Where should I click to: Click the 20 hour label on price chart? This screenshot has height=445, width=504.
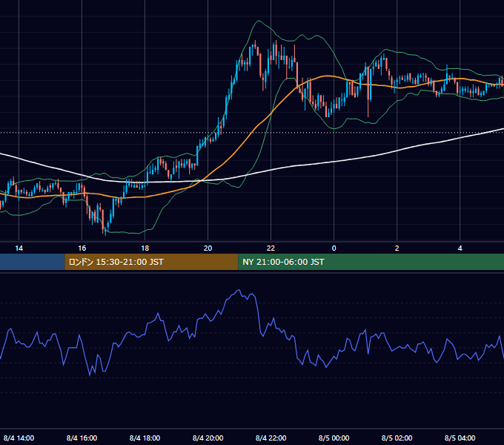208,248
